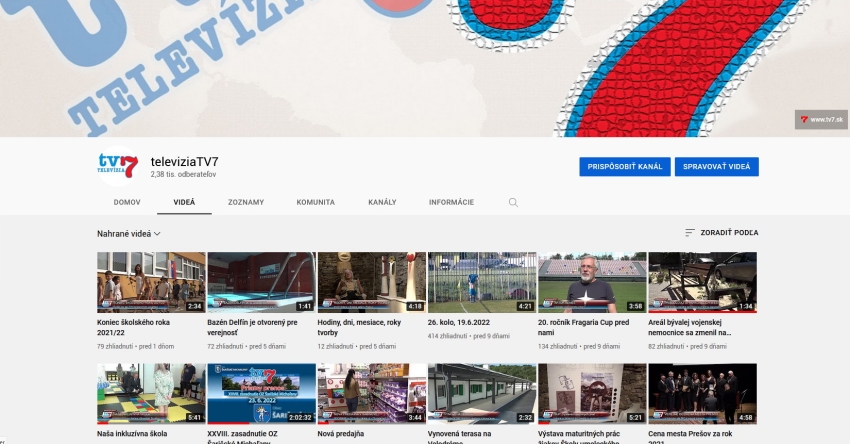Open the Vynovená terasa video thumbnail
The width and height of the screenshot is (850, 444).
[482, 394]
